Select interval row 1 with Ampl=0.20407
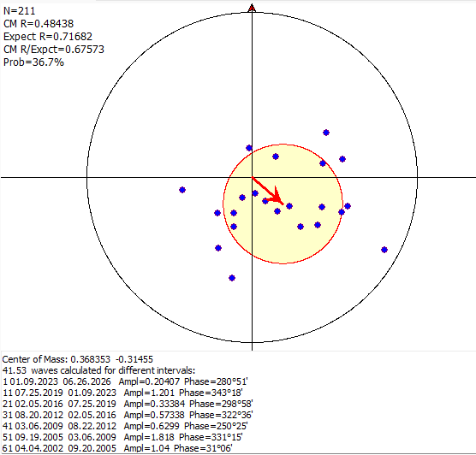 click(x=125, y=381)
